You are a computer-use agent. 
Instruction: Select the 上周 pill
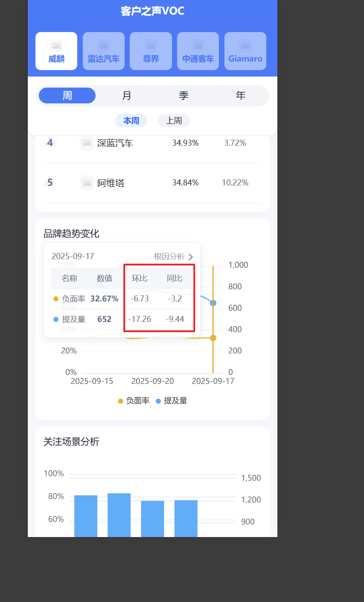[x=174, y=121]
